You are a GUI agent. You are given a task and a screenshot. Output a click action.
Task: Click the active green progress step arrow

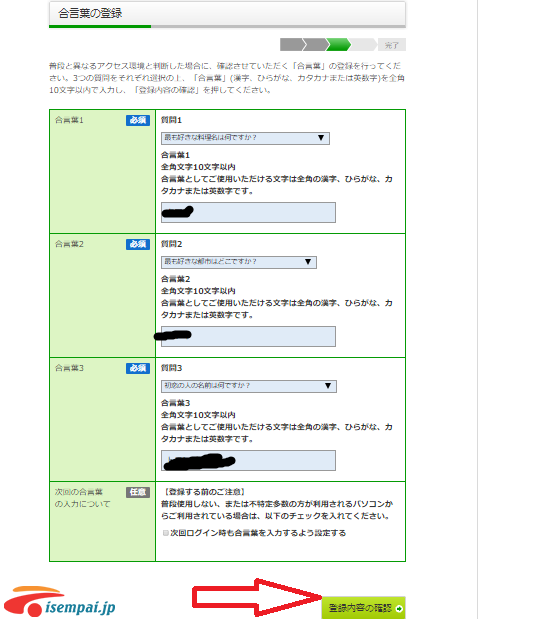pyautogui.click(x=339, y=45)
